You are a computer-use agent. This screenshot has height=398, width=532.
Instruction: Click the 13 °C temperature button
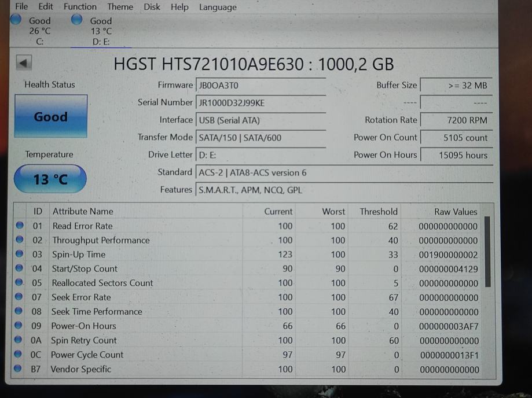[x=50, y=179]
